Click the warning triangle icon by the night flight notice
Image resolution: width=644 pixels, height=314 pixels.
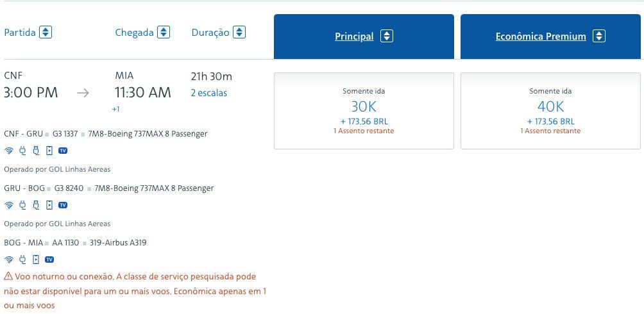pos(8,276)
